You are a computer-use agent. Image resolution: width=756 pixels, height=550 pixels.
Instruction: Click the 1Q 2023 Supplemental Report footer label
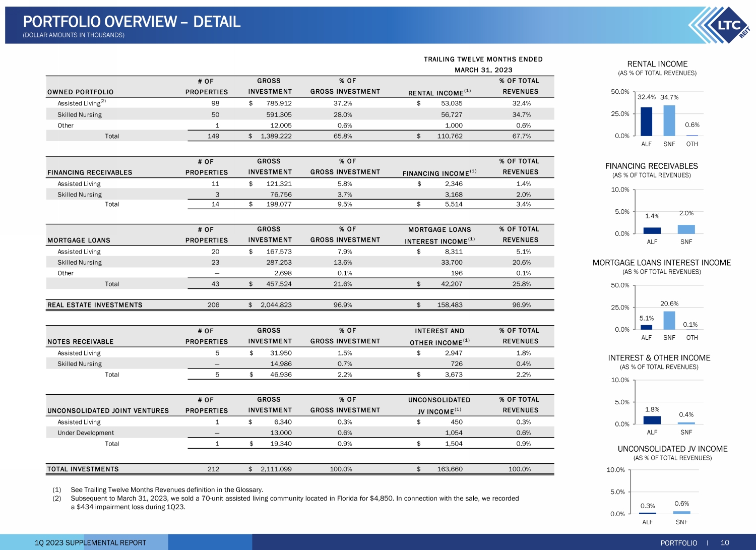(x=90, y=542)
